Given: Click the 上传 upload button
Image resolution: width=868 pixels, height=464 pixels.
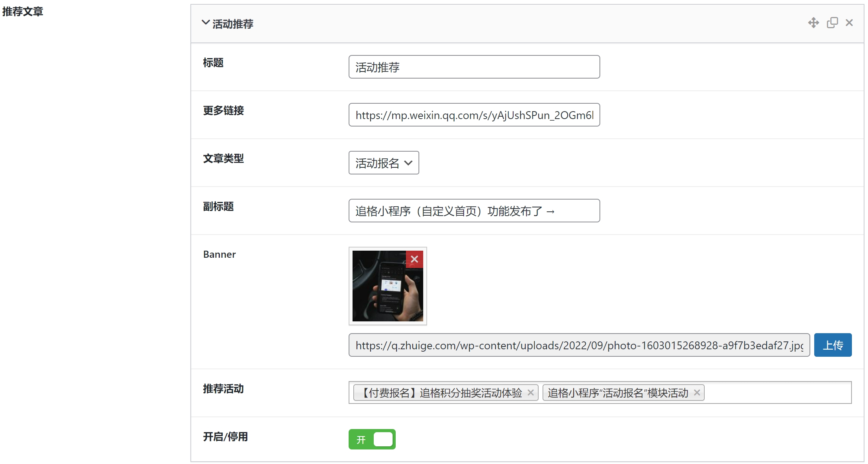Looking at the screenshot, I should 833,345.
